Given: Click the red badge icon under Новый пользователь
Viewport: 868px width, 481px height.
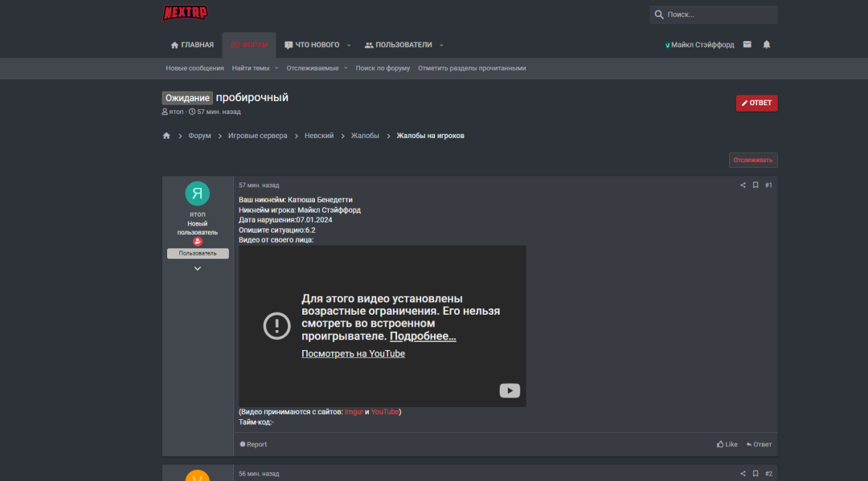Looking at the screenshot, I should tap(197, 242).
